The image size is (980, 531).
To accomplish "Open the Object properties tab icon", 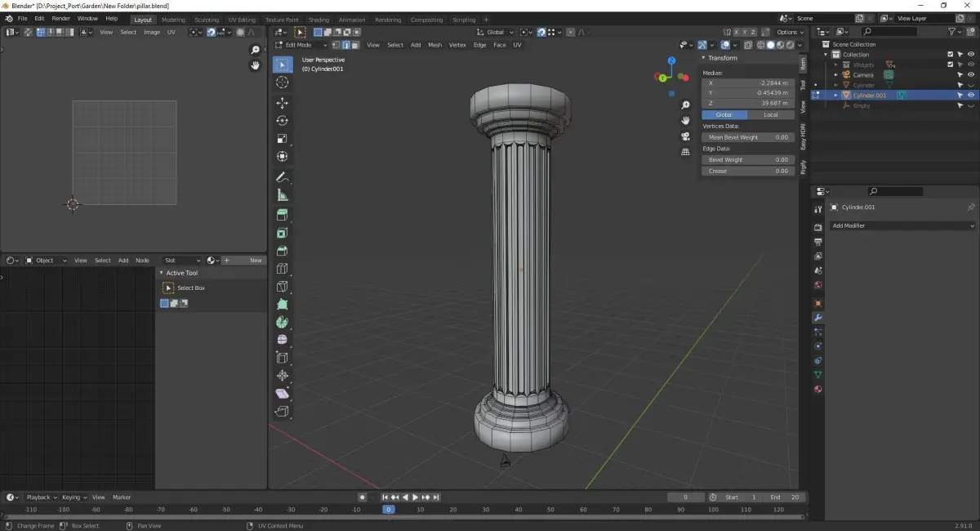I will 817,303.
